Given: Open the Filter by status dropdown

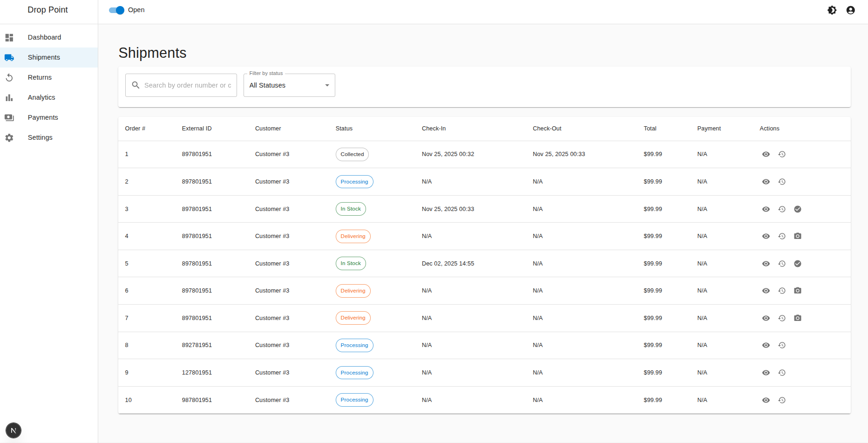Looking at the screenshot, I should point(289,85).
